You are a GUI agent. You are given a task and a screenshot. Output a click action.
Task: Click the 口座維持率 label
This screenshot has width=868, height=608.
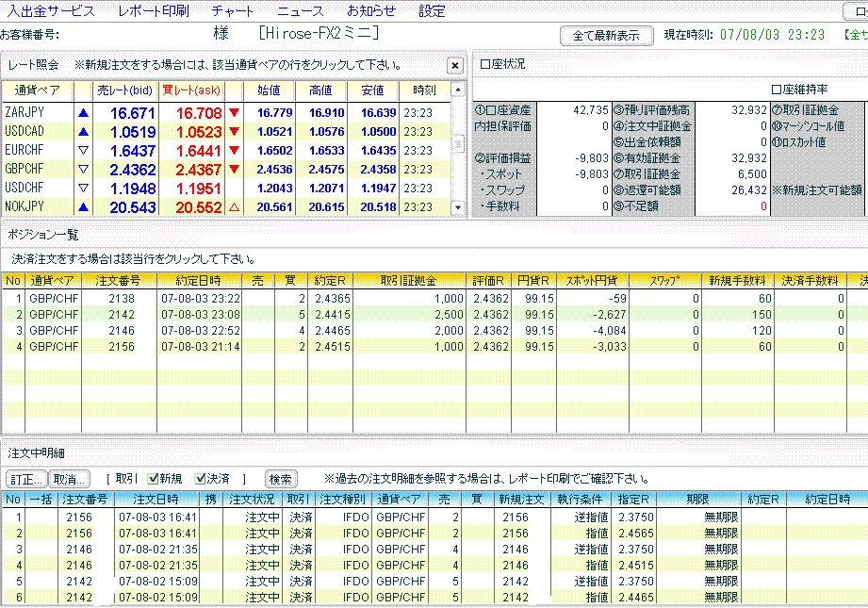[800, 90]
